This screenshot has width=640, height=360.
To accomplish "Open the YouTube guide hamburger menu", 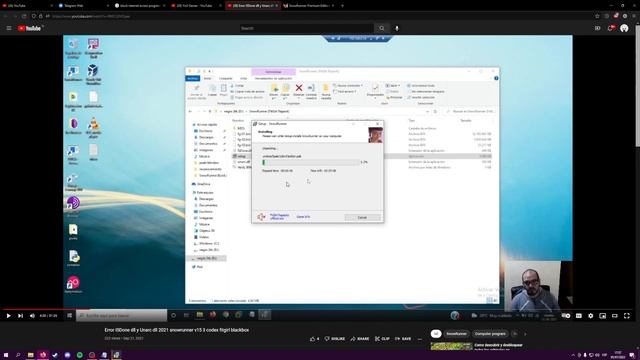I will tap(9, 28).
